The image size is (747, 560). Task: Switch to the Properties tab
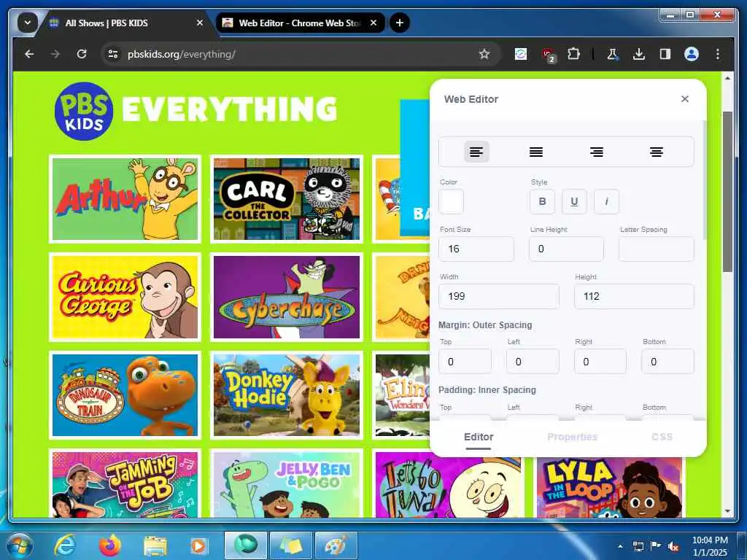[x=572, y=437]
